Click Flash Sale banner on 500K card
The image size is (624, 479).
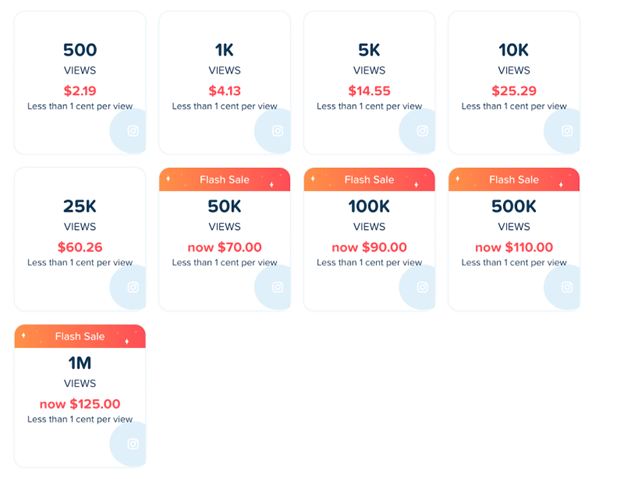coord(514,180)
